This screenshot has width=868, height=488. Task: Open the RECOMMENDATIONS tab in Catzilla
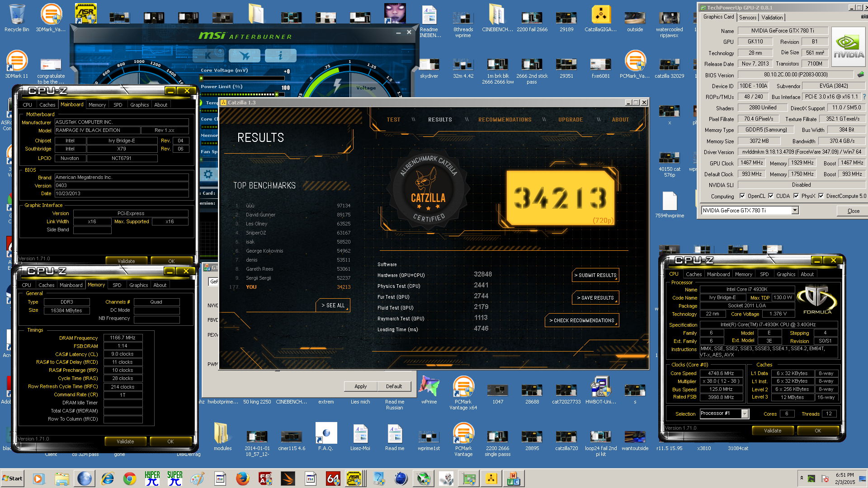click(505, 120)
